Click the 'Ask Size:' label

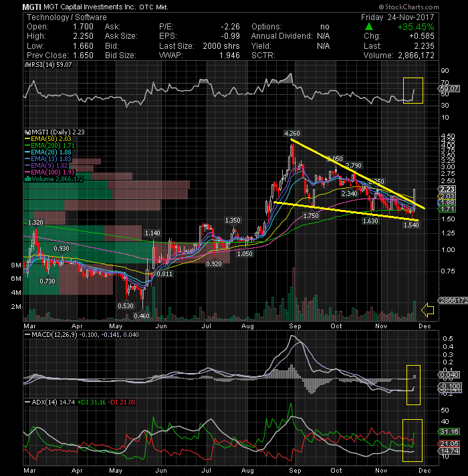pos(121,36)
